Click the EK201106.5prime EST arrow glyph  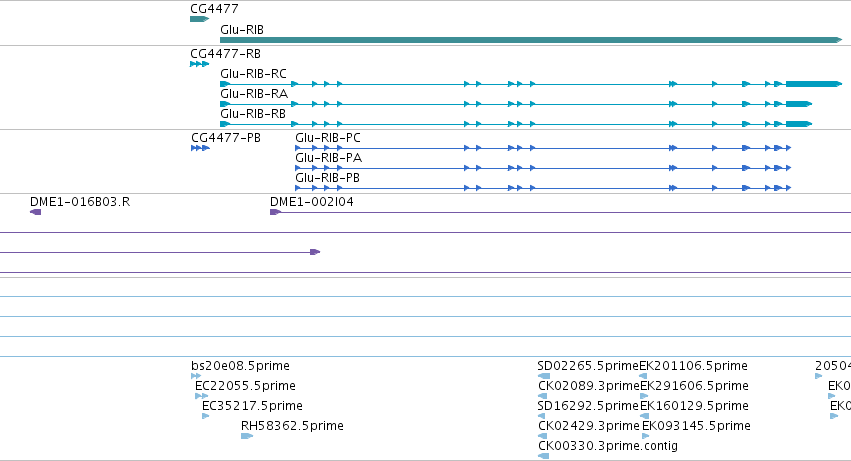pos(643,376)
